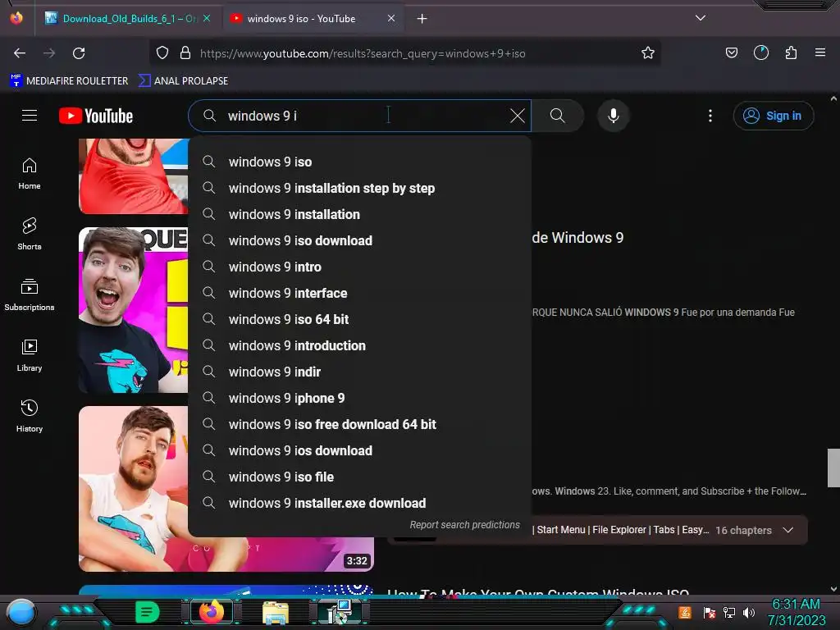
Task: Click the circular progress icon in Firefox toolbar
Action: coord(761,53)
